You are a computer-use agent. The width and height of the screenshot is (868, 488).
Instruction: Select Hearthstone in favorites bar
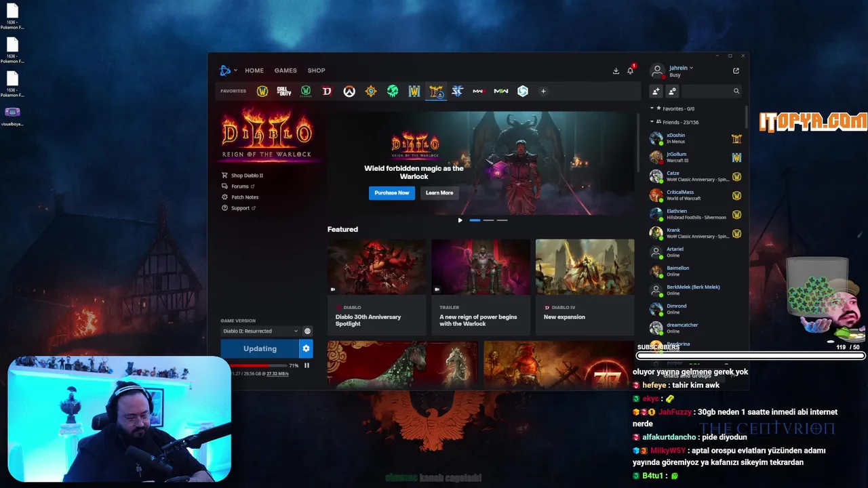point(371,91)
